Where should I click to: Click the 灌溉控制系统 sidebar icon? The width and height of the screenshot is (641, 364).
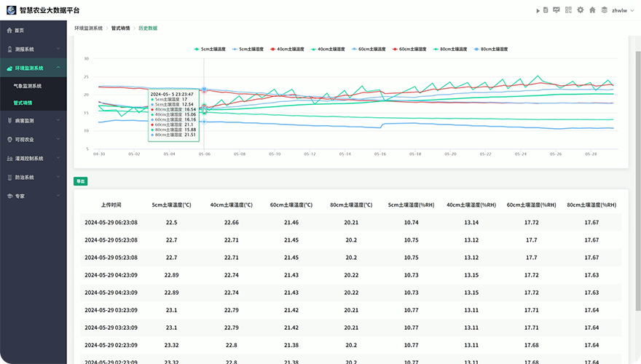(x=9, y=159)
